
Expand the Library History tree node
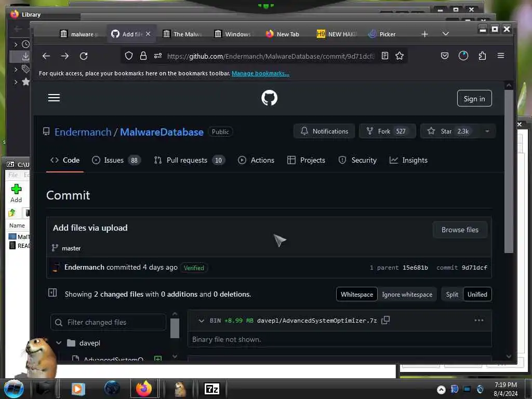[x=16, y=44]
